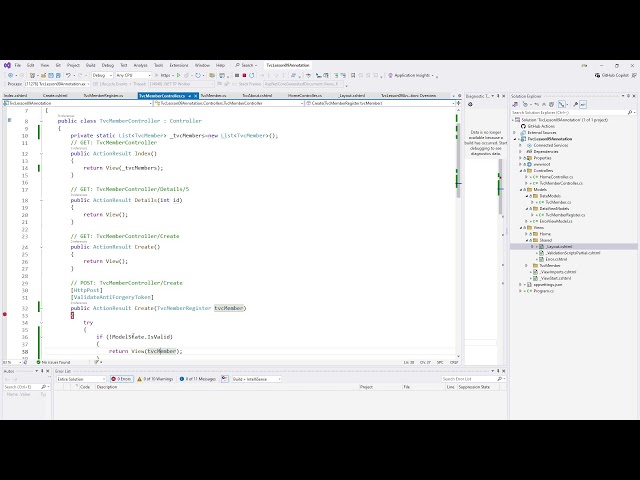Select appsettings.json in Solution Explorer

[547, 285]
